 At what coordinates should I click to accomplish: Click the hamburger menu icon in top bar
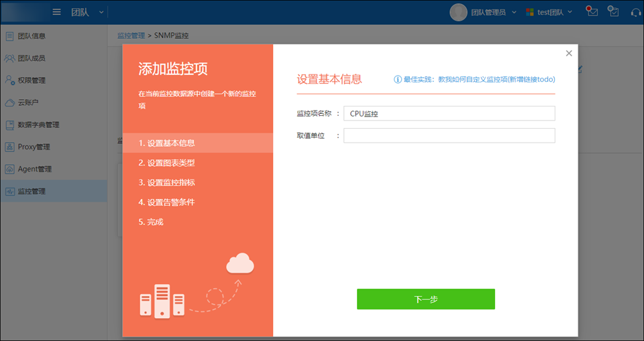point(56,12)
